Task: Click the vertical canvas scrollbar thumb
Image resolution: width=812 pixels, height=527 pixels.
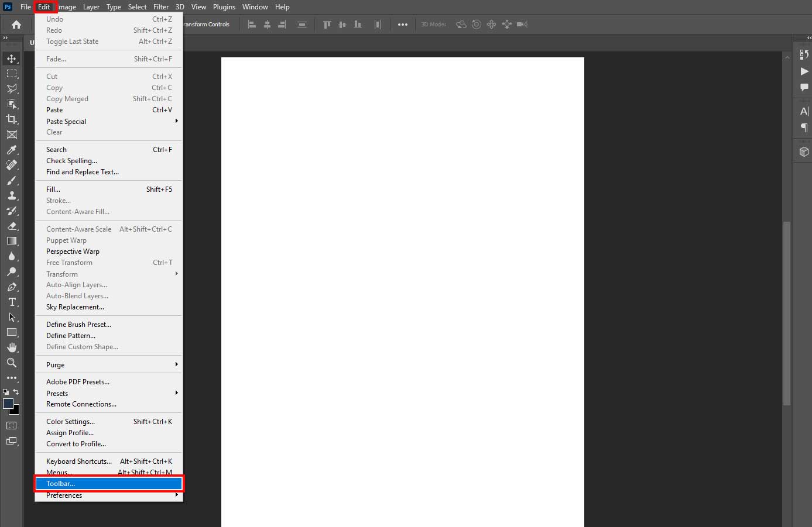Action: click(787, 313)
